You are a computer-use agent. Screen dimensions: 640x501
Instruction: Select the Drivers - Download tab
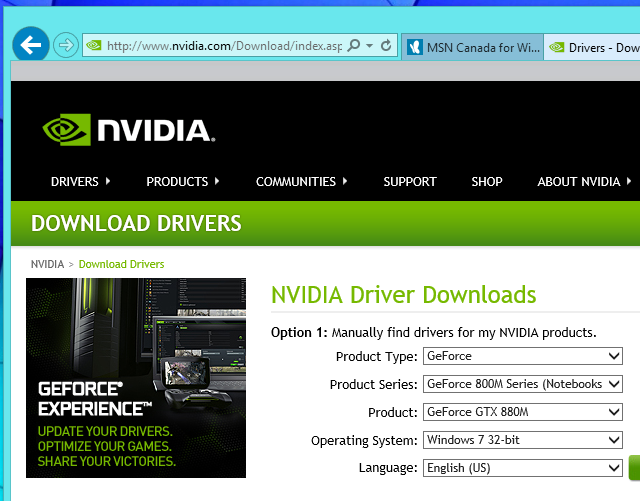(x=592, y=47)
